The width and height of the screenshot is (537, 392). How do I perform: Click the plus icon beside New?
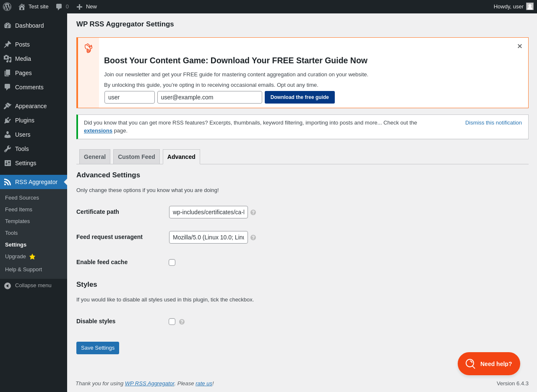click(79, 7)
